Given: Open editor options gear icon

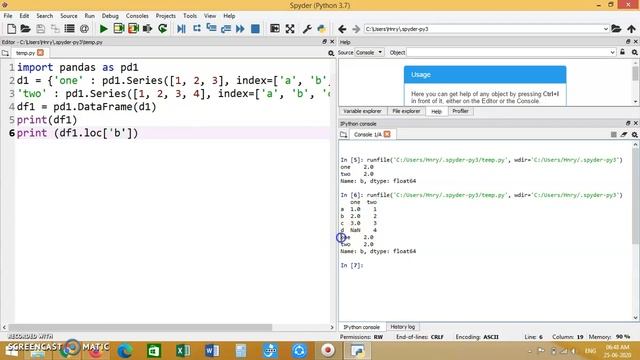Looking at the screenshot, I should tap(331, 53).
